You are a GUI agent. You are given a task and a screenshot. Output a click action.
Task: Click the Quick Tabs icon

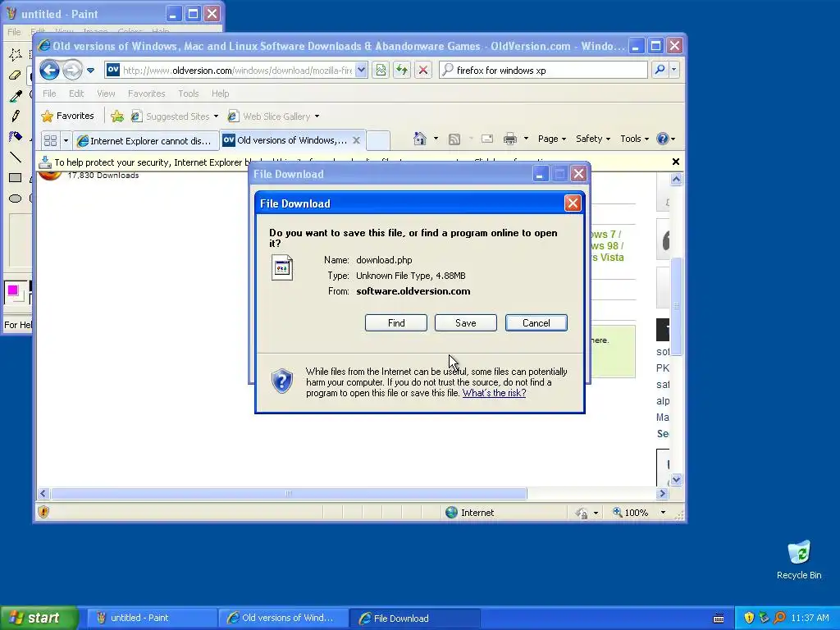(50, 140)
